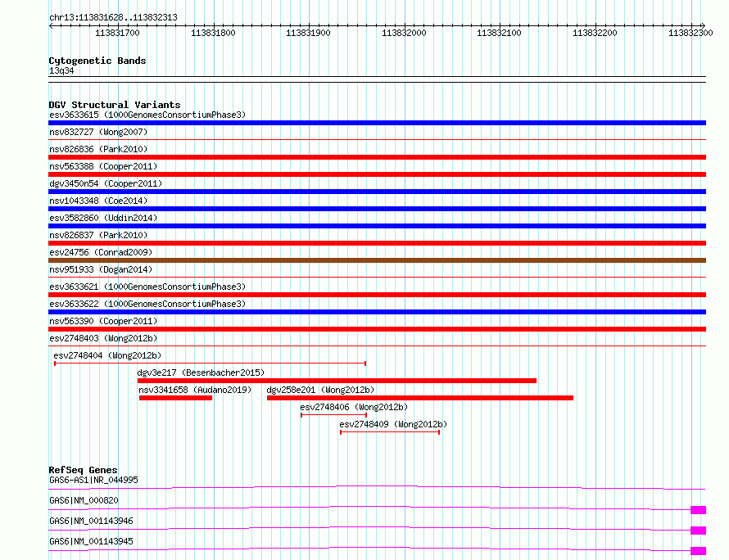Open esv2748406 (Wong2012b) label
Image resolution: width=729 pixels, height=560 pixels.
point(354,407)
